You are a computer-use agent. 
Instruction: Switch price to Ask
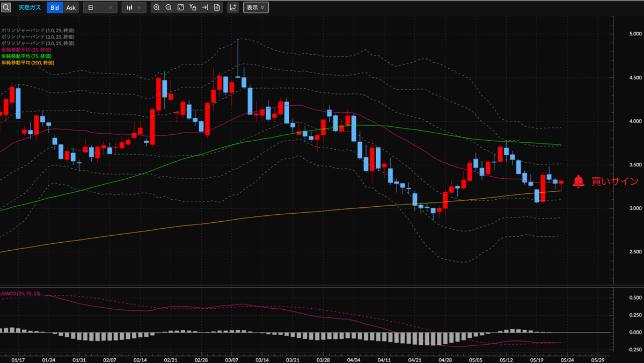[x=71, y=8]
